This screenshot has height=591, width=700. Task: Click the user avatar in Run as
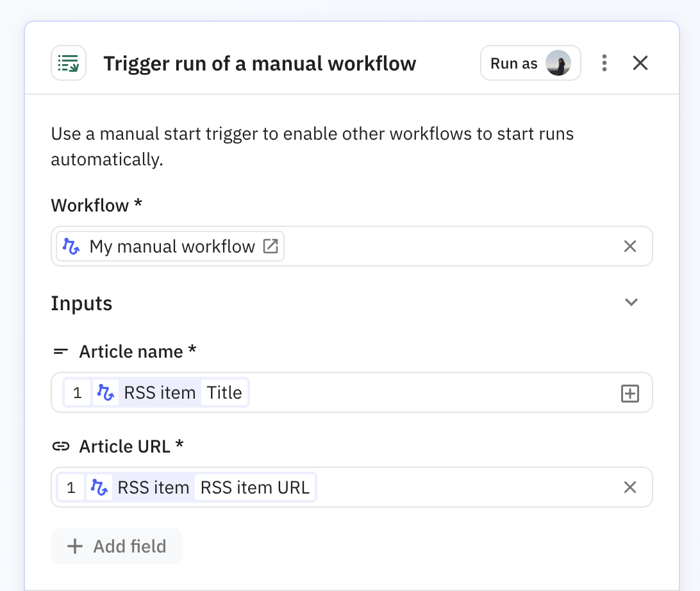558,63
